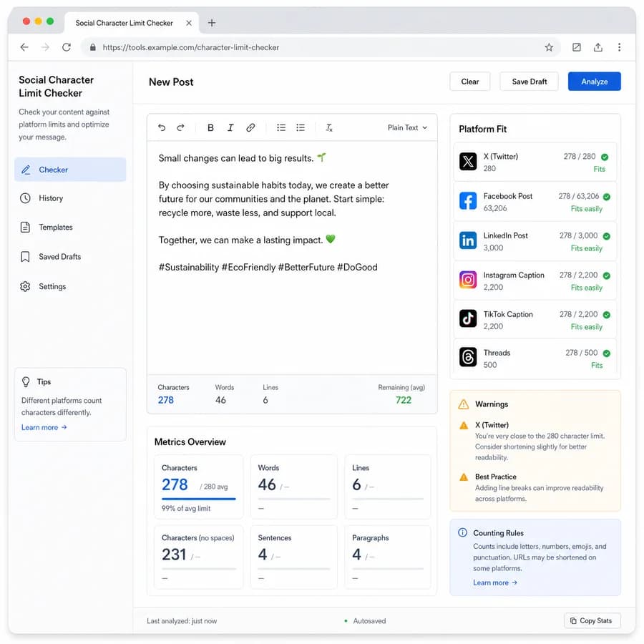Open a new browser tab

(212, 23)
